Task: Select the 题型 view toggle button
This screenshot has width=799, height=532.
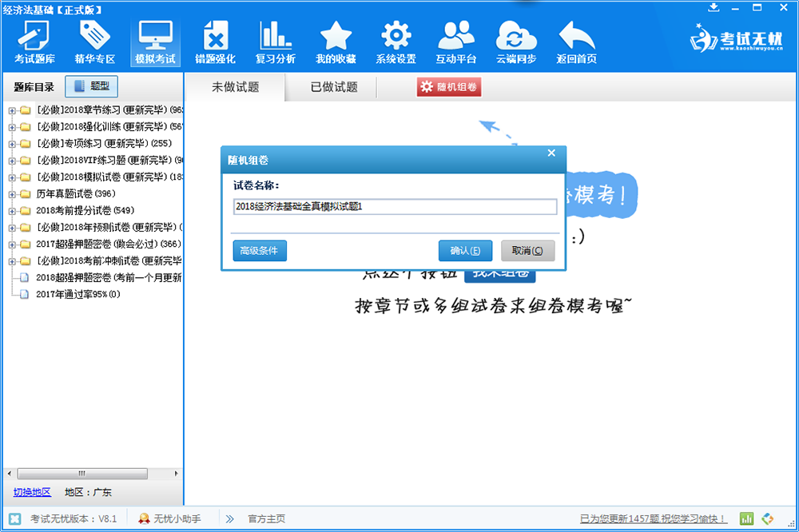Action: point(92,86)
